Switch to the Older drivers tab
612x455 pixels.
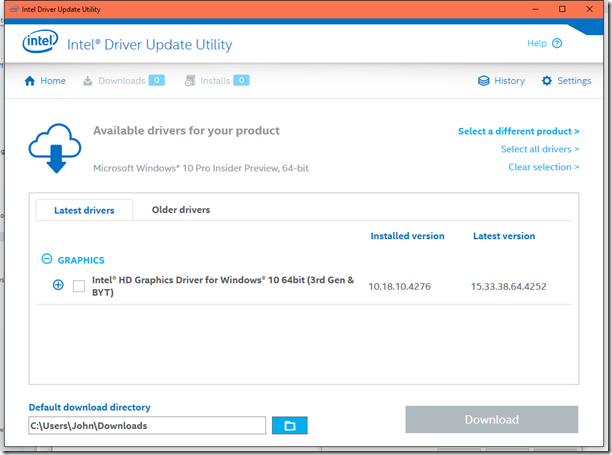(181, 210)
